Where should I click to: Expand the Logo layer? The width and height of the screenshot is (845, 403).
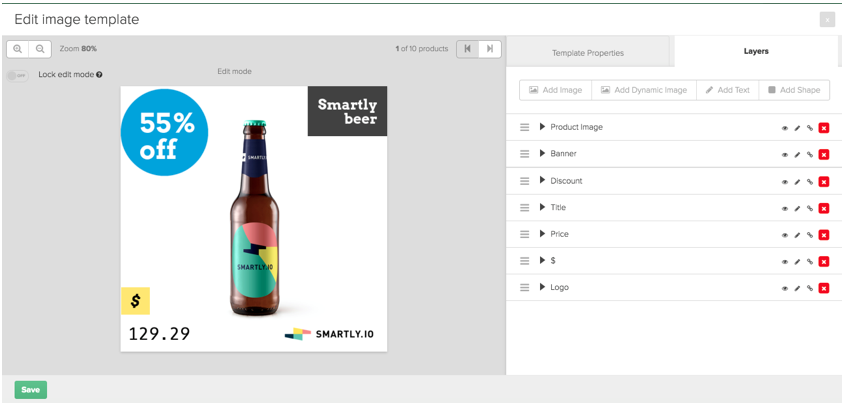coord(542,287)
